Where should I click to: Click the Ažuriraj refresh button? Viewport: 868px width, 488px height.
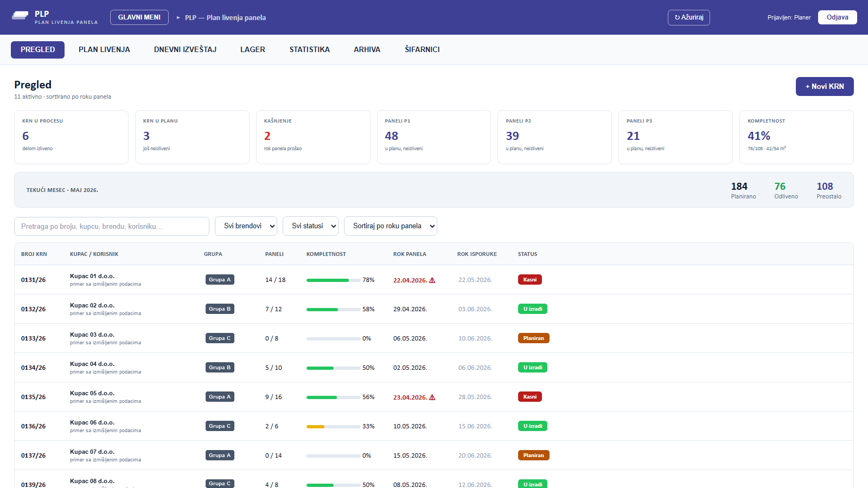[x=689, y=17]
